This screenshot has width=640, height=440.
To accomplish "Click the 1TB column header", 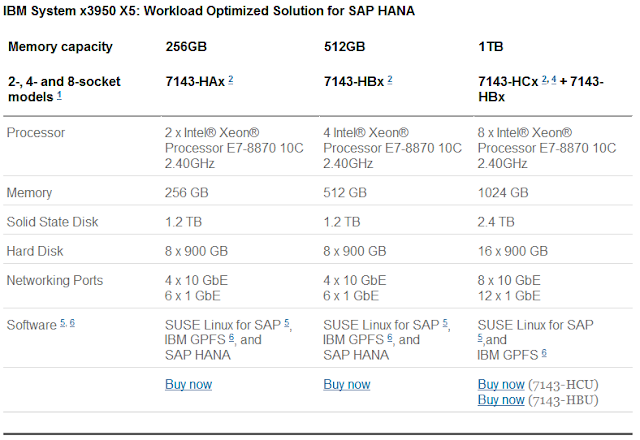I will point(491,47).
